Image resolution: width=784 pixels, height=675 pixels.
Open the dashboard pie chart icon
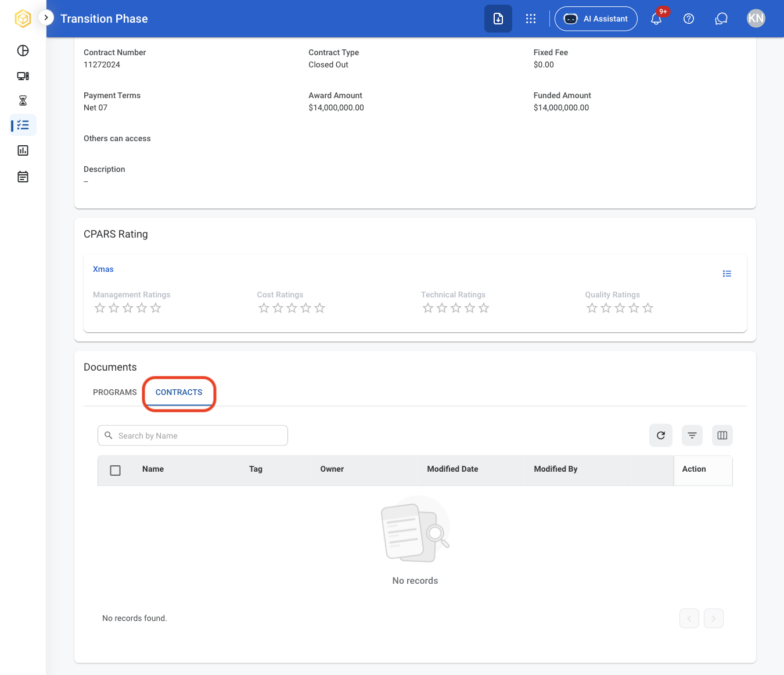coord(23,51)
